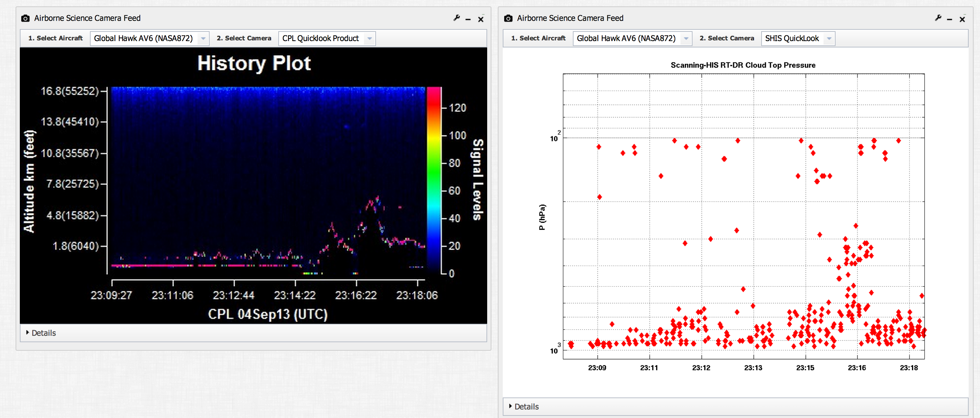Click camera icon in left panel header
The width and height of the screenshot is (980, 418).
click(x=25, y=18)
